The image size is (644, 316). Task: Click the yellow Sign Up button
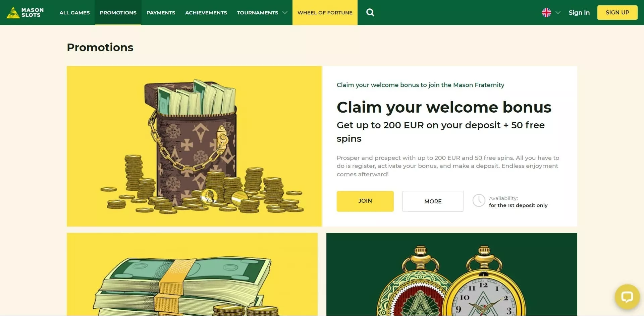pos(617,12)
